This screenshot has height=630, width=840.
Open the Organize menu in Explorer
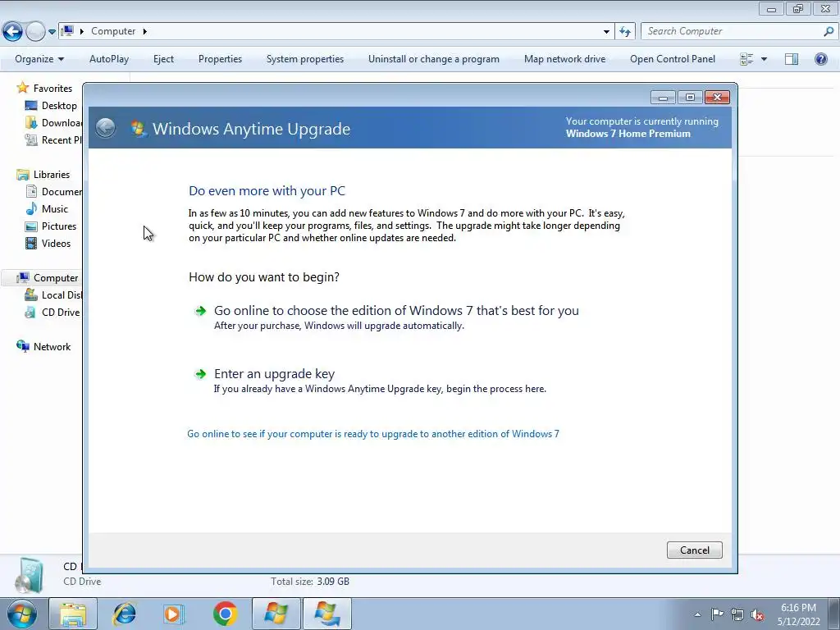pos(39,59)
